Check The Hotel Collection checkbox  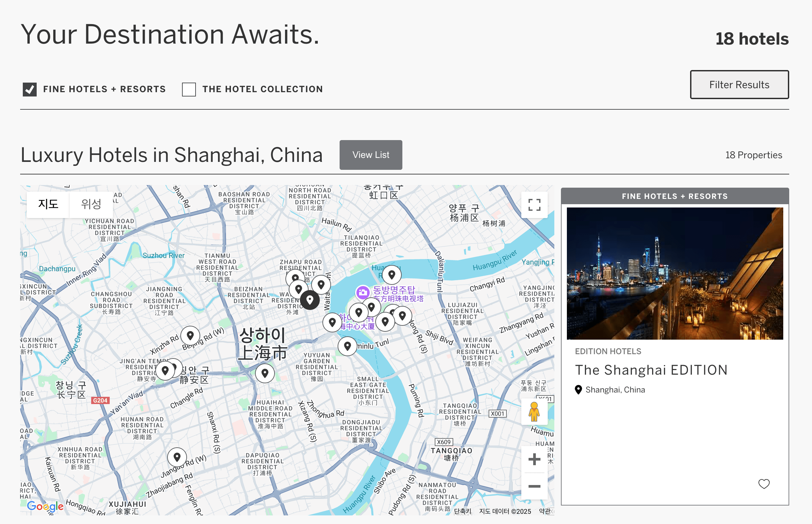pyautogui.click(x=189, y=90)
